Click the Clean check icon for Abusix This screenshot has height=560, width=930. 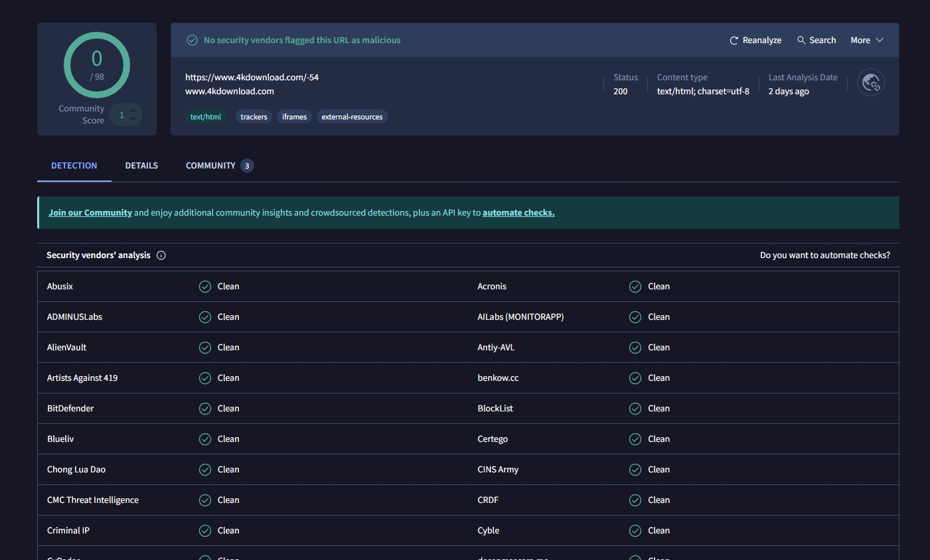[205, 287]
